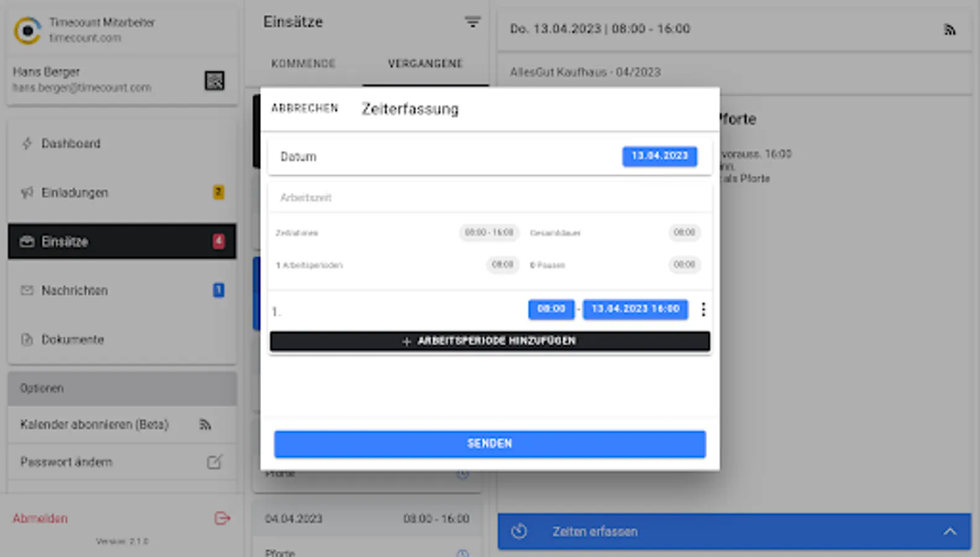The width and height of the screenshot is (980, 557).
Task: Click the Timecount logo
Action: [x=28, y=30]
